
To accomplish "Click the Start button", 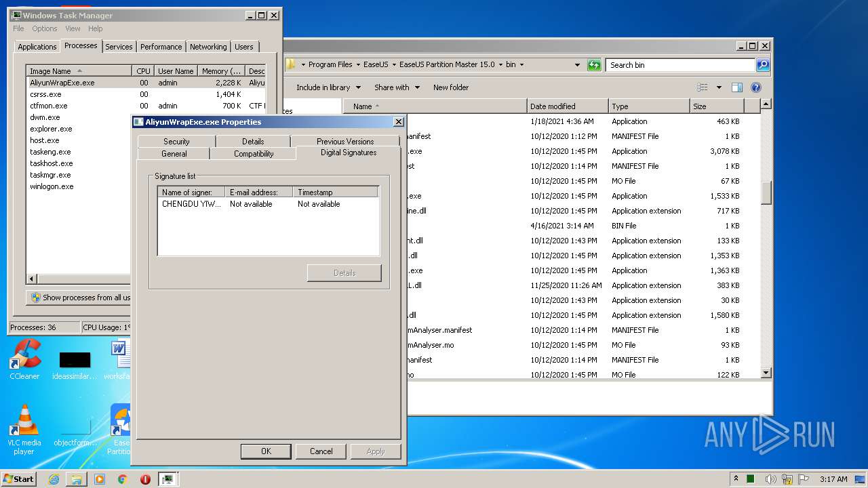I will click(x=18, y=479).
